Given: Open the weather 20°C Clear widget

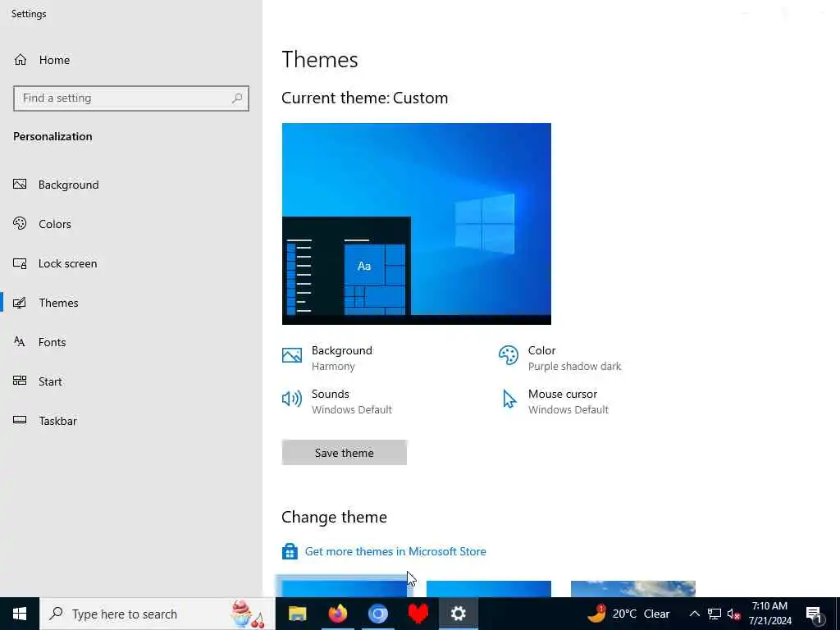Looking at the screenshot, I should coord(628,614).
